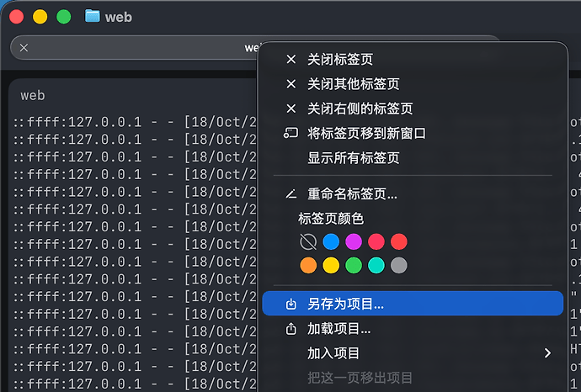Pick the purple tab color

point(354,242)
